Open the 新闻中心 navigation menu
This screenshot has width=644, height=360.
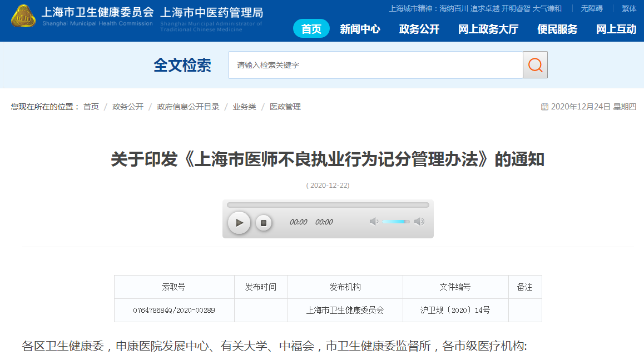(360, 29)
